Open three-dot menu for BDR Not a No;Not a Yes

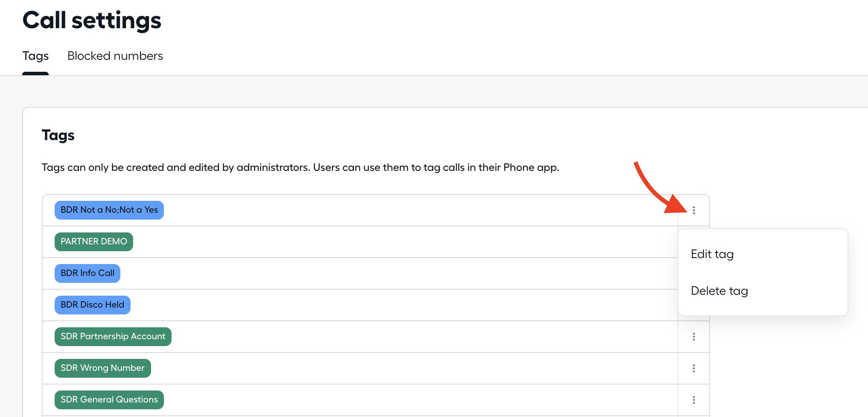tap(694, 210)
